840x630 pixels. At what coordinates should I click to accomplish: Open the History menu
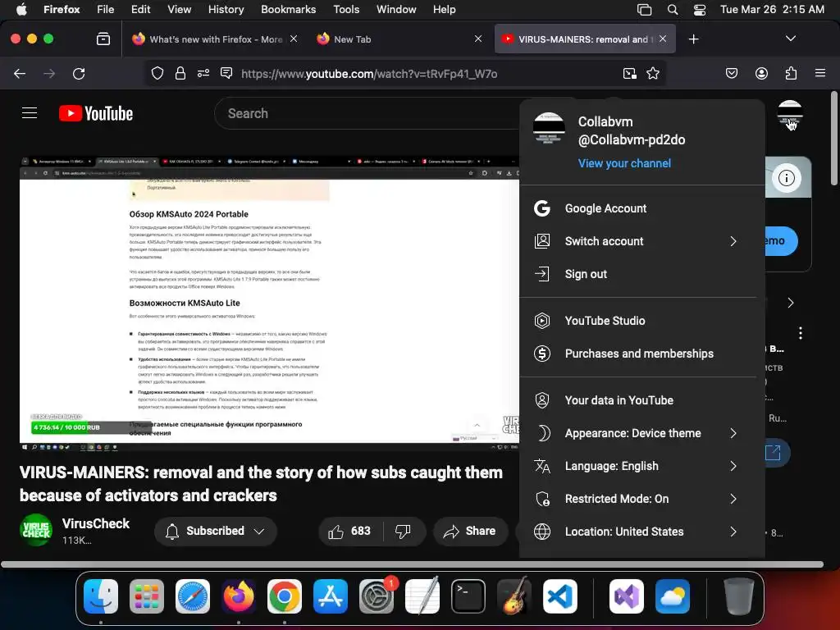(x=226, y=10)
